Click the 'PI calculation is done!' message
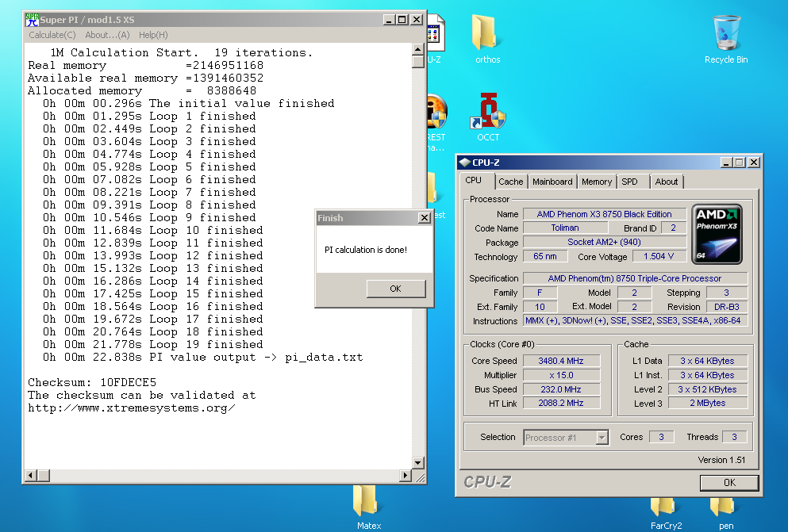The height and width of the screenshot is (532, 788). [x=366, y=250]
